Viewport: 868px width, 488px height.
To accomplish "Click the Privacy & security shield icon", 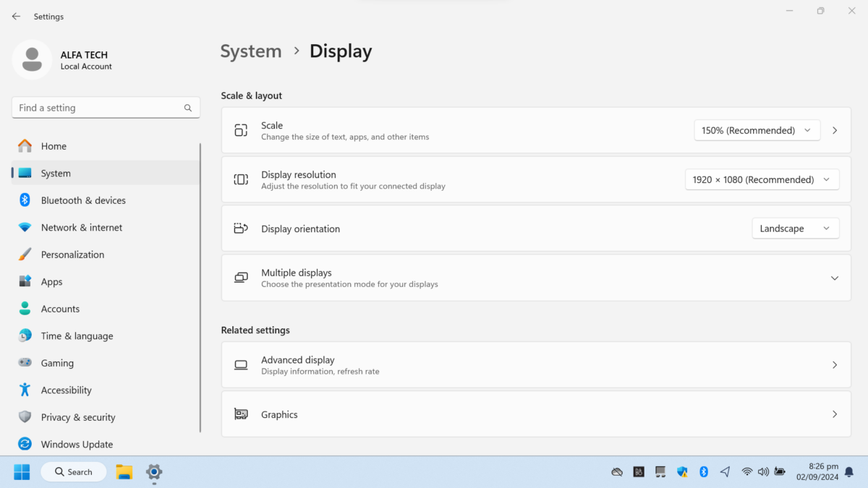I will coord(25,417).
